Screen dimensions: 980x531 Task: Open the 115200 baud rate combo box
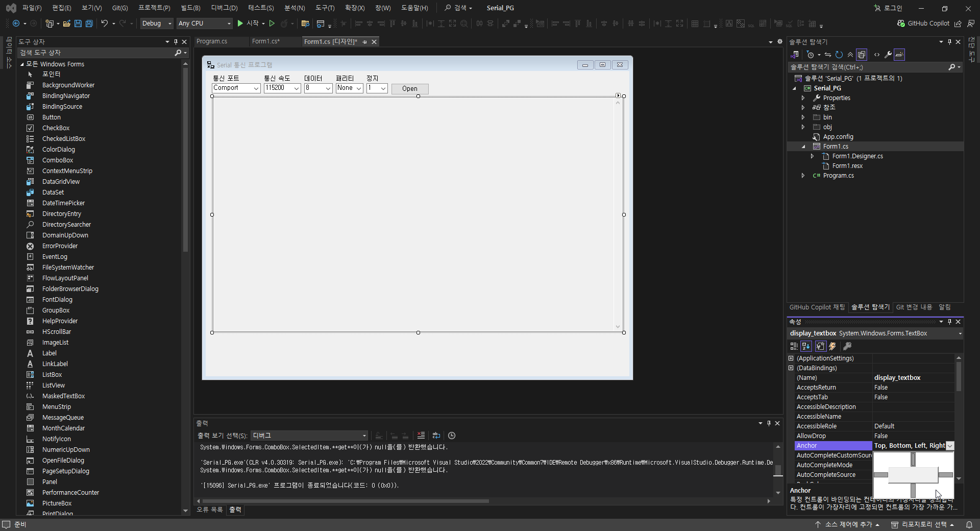[x=282, y=88]
